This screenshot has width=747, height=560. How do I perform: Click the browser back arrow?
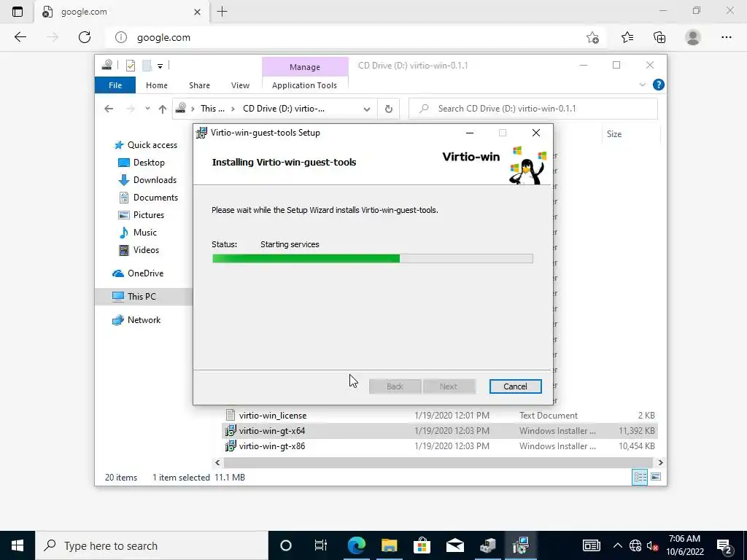point(20,37)
